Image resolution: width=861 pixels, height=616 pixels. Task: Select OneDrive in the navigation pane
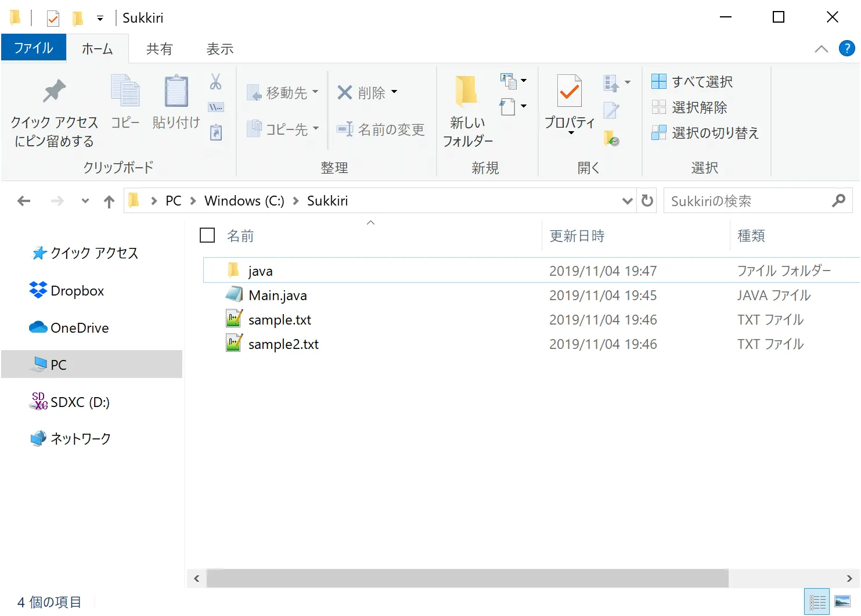pyautogui.click(x=69, y=327)
